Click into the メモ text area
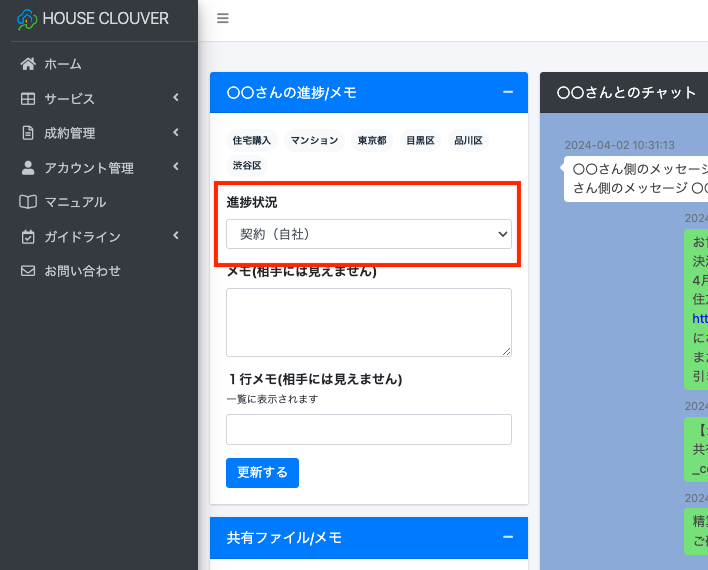 click(368, 322)
